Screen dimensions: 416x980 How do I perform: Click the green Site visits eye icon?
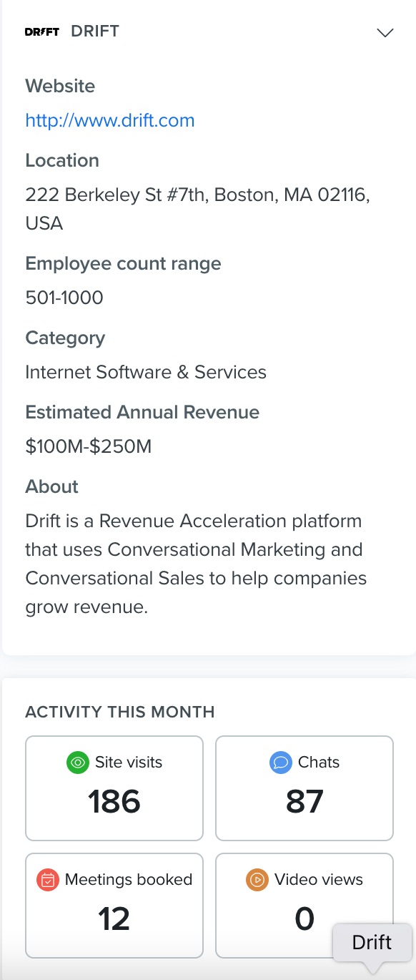(x=77, y=763)
